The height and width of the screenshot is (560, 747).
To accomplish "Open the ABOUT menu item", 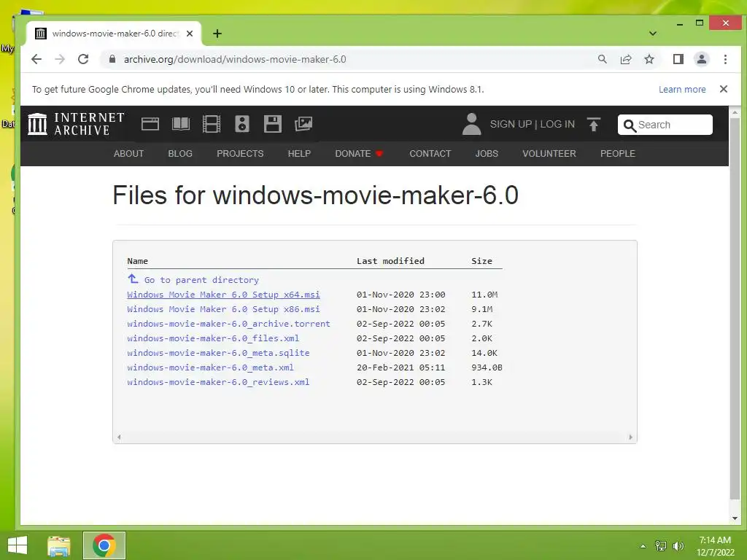I will (128, 153).
